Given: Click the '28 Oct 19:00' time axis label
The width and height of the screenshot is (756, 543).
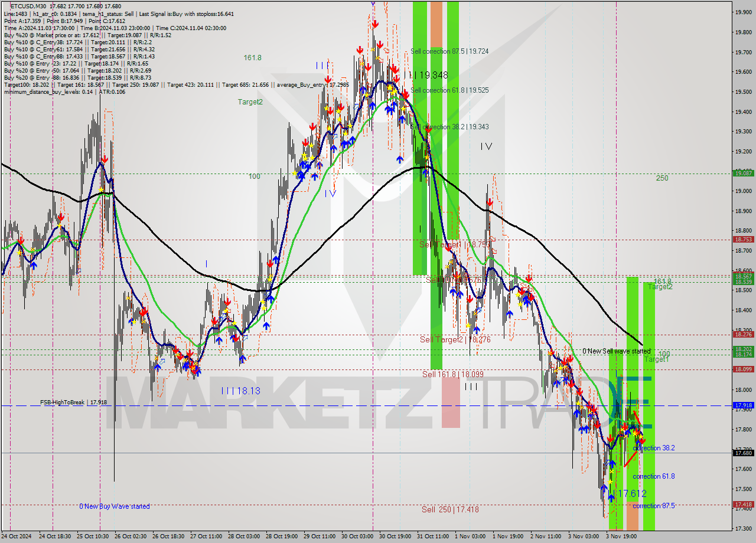Looking at the screenshot, I should point(282,537).
